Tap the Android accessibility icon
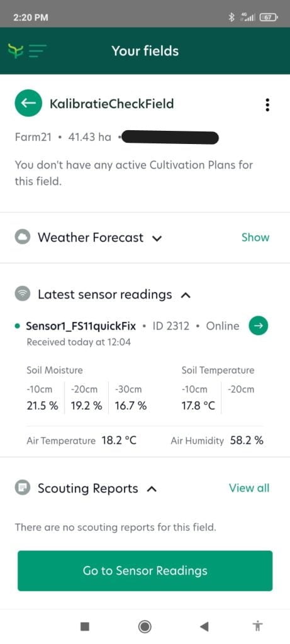 257,626
